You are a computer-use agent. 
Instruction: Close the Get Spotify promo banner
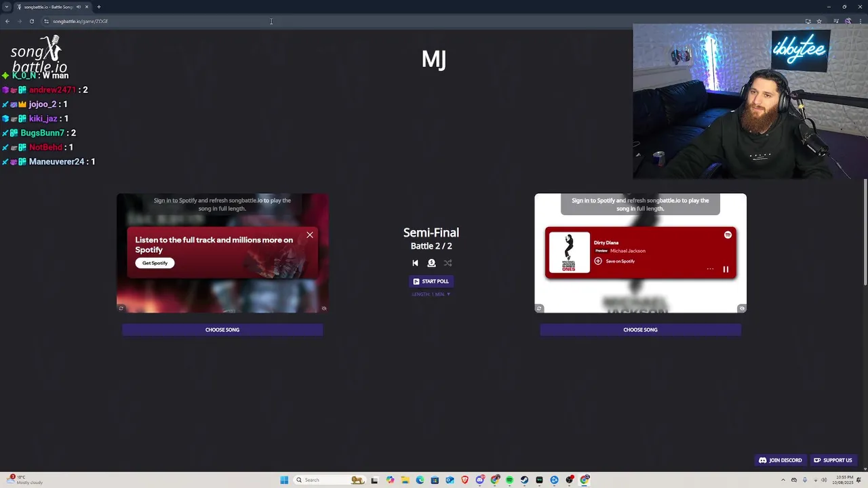[310, 235]
